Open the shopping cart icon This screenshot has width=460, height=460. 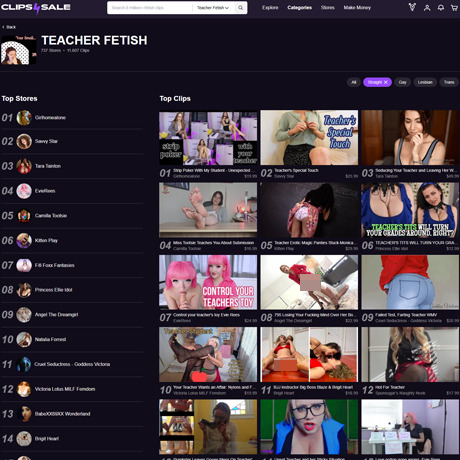point(454,8)
